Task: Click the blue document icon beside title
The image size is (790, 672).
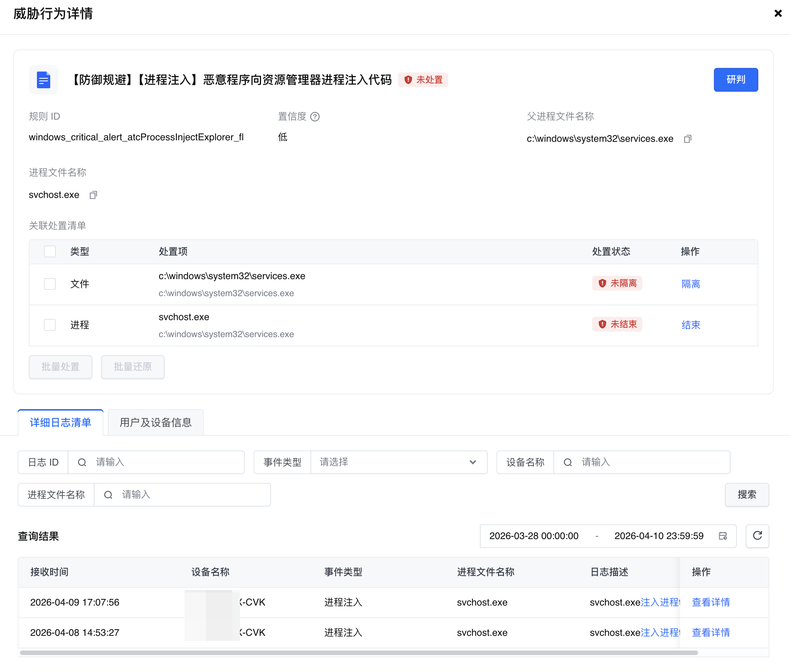Action: [x=44, y=80]
